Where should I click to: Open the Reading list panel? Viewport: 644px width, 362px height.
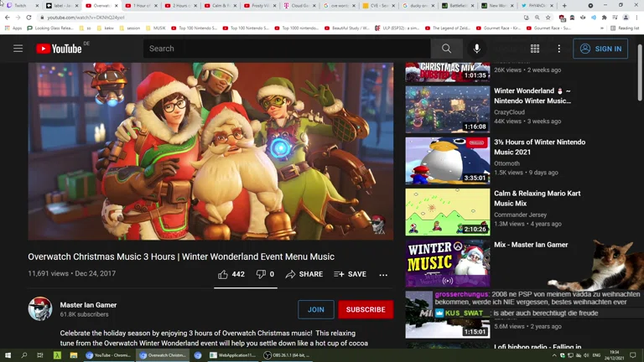tap(625, 28)
